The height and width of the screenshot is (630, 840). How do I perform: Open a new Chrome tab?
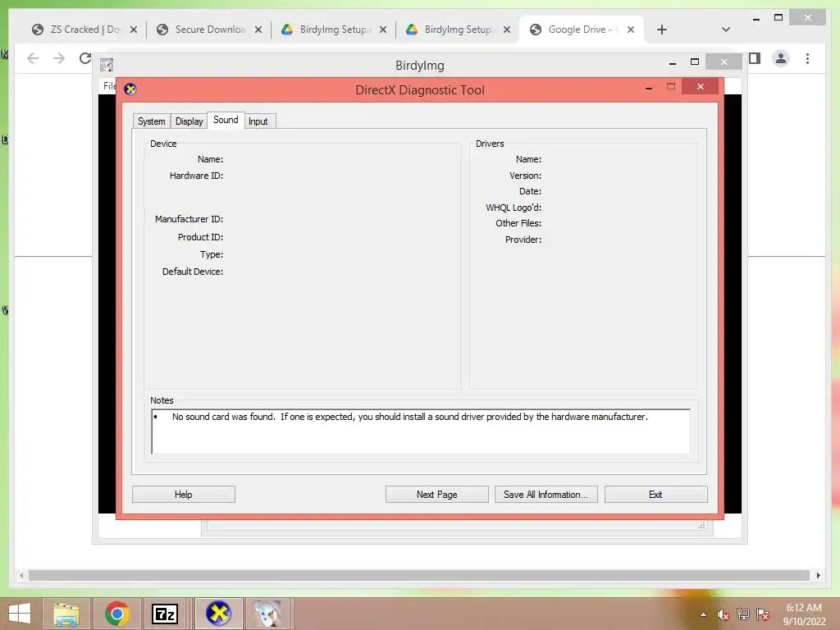click(x=662, y=30)
